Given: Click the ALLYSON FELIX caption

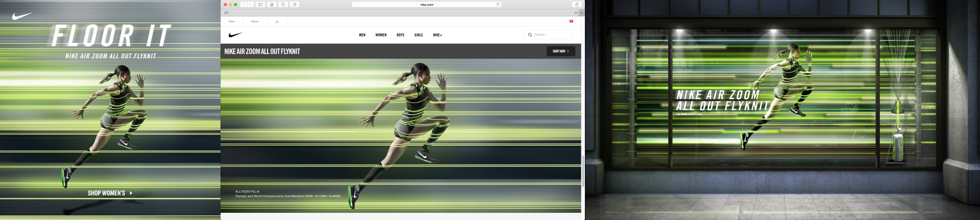Looking at the screenshot, I should click(248, 191).
